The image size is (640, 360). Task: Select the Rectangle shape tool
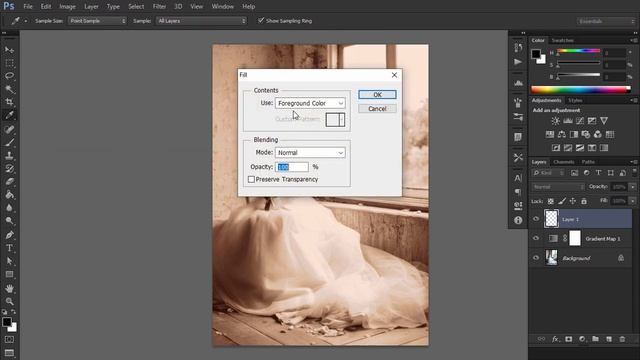tap(9, 274)
